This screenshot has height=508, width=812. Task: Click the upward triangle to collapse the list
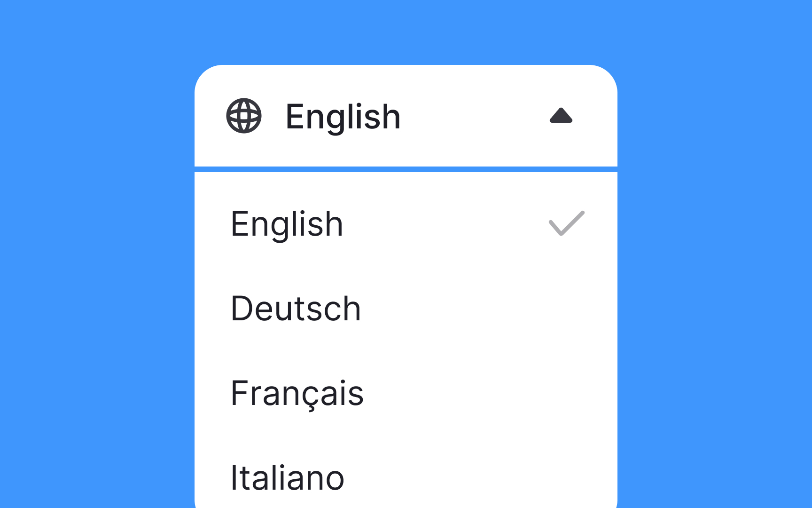point(562,116)
